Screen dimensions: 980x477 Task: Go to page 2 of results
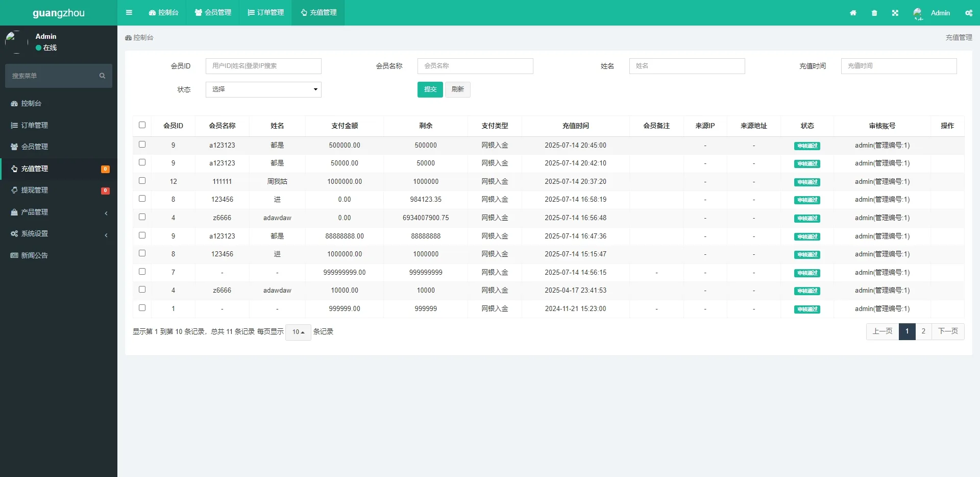923,331
